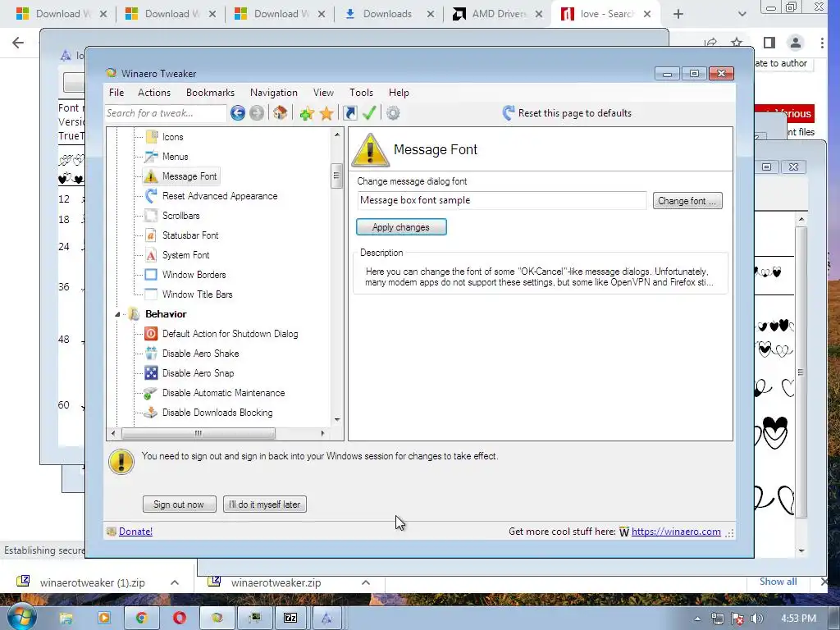Expand winaerotweaker (1).zip download options arrow
The width and height of the screenshot is (840, 630).
click(x=175, y=582)
